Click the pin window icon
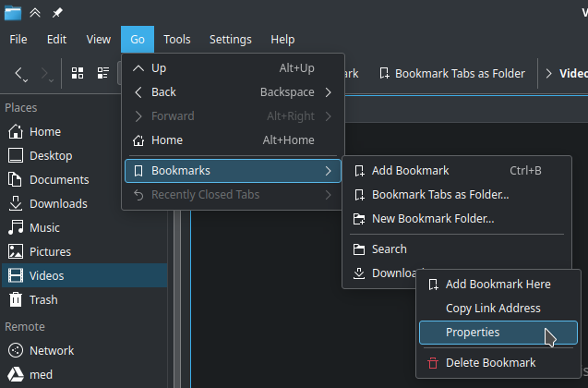 (57, 13)
